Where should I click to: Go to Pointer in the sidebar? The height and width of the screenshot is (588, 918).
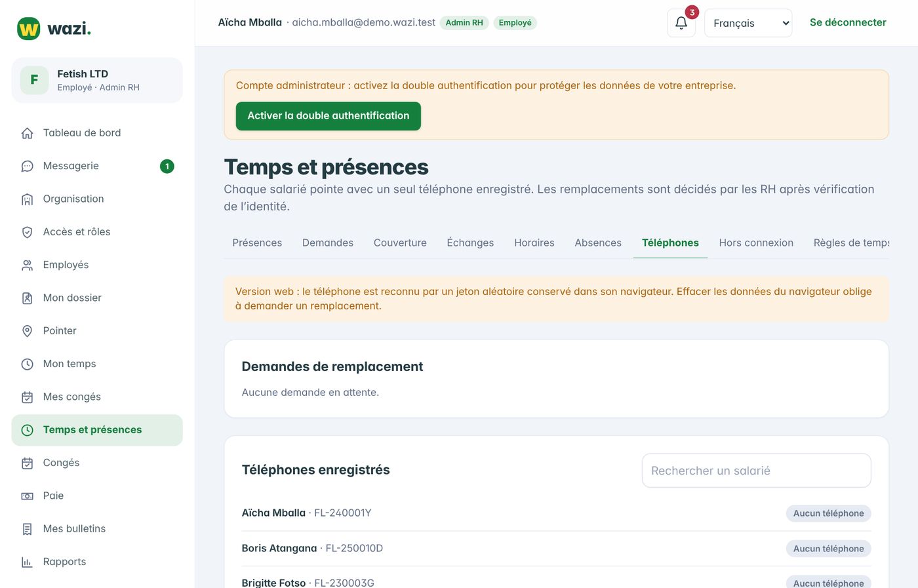point(97,331)
